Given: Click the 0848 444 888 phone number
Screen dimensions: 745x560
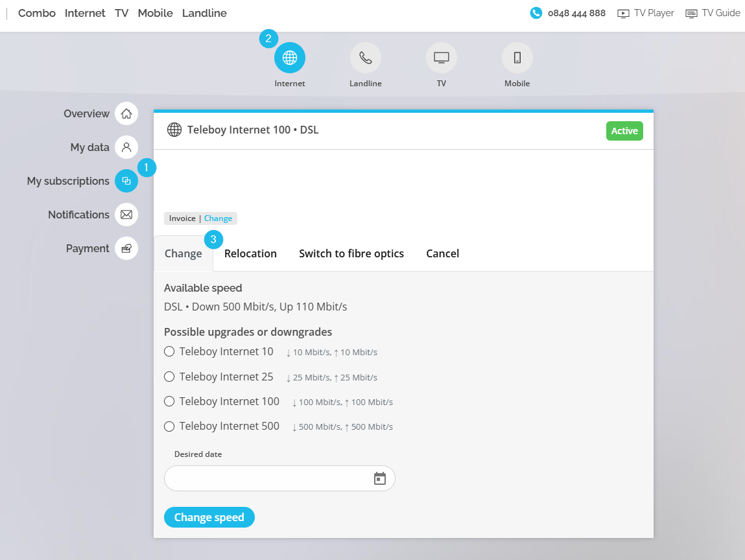Looking at the screenshot, I should coord(576,14).
